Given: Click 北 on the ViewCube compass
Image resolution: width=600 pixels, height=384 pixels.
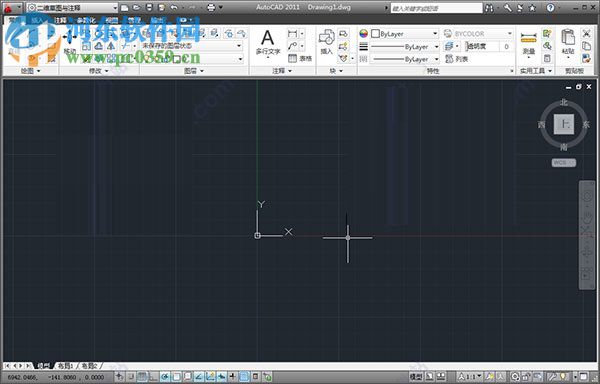Looking at the screenshot, I should pos(564,103).
